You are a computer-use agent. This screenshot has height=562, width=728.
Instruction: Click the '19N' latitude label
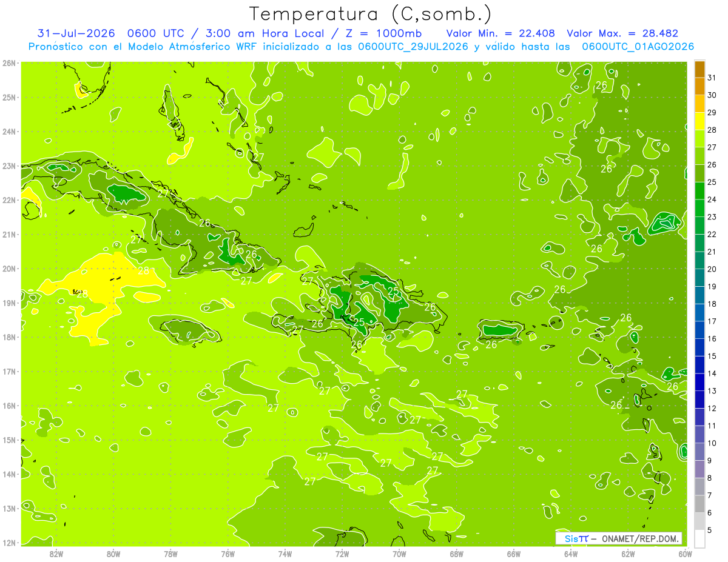pyautogui.click(x=8, y=303)
